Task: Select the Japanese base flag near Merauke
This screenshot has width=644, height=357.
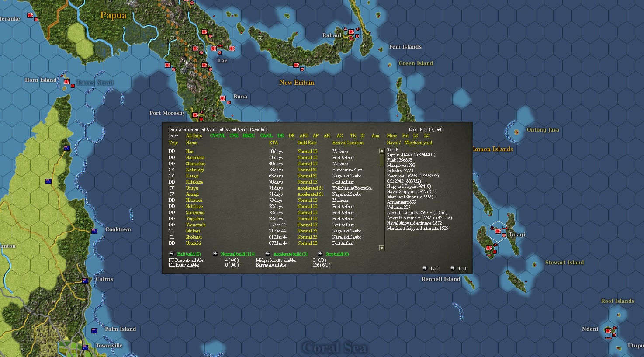Action: click(x=30, y=15)
